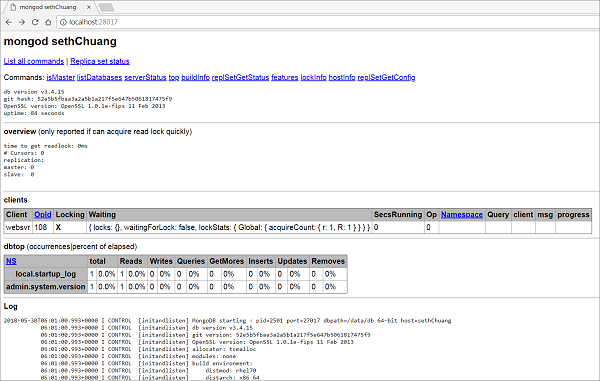Image resolution: width=600 pixels, height=381 pixels.
Task: Open replSetGetStatus command link
Action: click(x=240, y=77)
